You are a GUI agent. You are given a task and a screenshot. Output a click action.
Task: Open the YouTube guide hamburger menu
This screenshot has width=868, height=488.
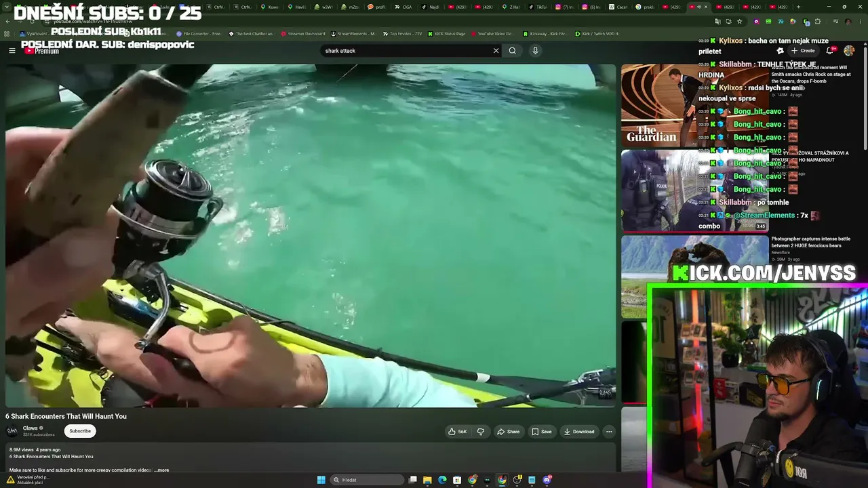[12, 51]
